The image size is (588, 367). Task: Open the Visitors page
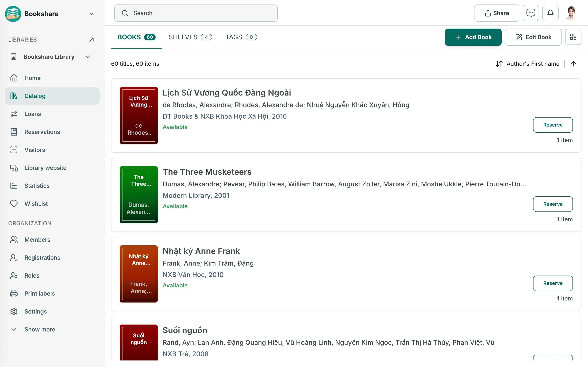pyautogui.click(x=52, y=150)
